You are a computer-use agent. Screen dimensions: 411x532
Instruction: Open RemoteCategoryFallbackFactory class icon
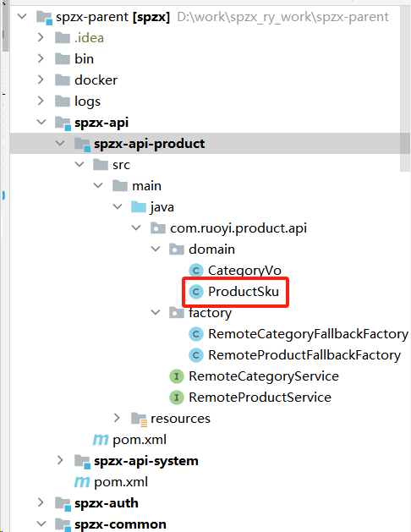[x=195, y=334]
